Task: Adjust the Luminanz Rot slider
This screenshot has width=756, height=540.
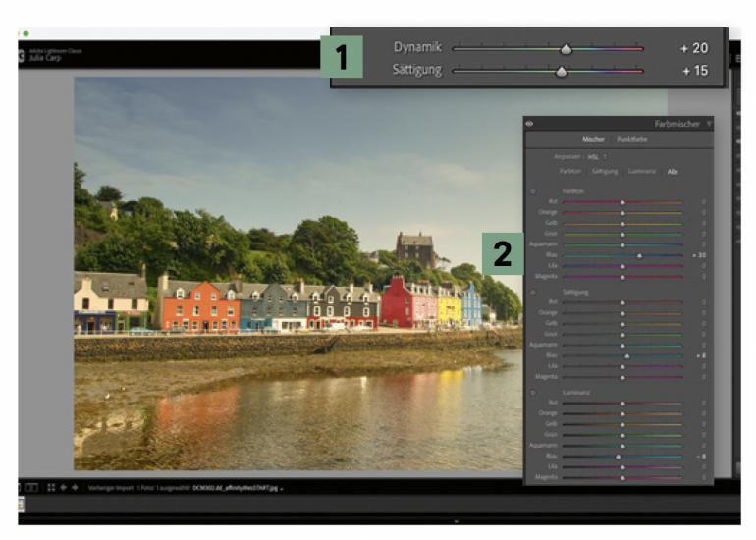Action: tap(622, 404)
